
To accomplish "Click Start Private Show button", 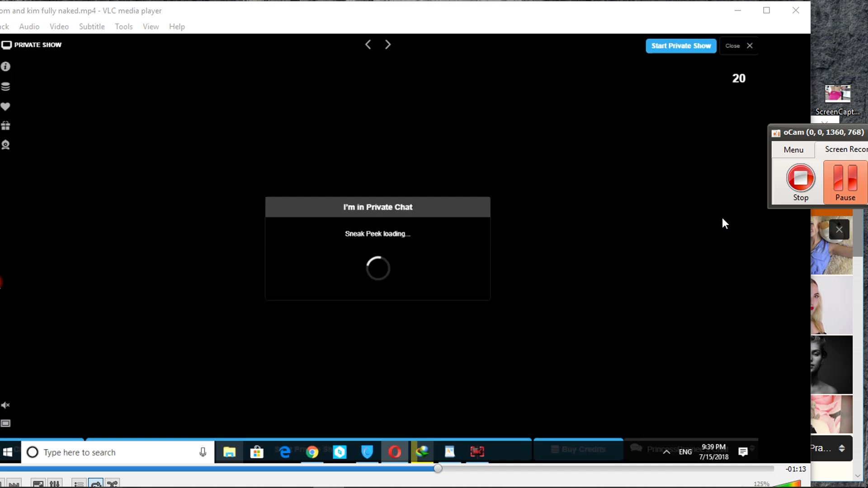I will 680,46.
